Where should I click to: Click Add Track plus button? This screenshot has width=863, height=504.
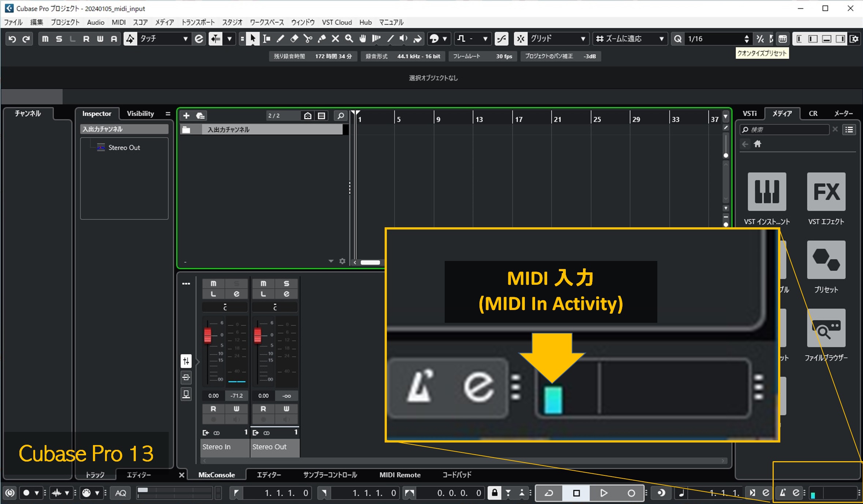pyautogui.click(x=186, y=116)
